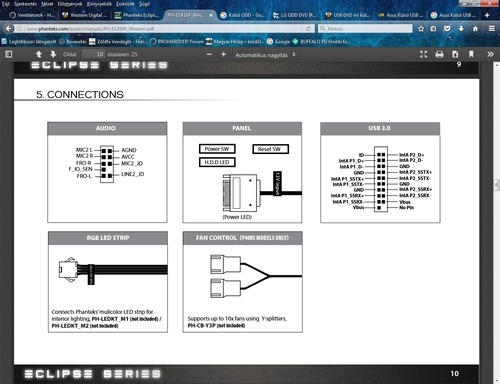Open a new tab with plus button

[x=487, y=15]
